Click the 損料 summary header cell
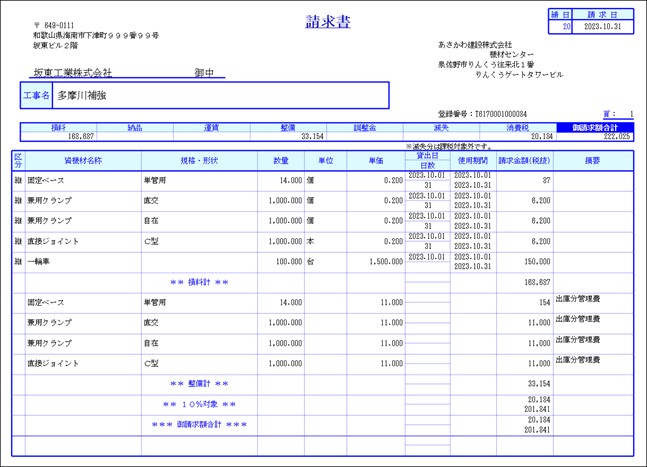Viewport: 647px width, 467px height. [x=59, y=127]
